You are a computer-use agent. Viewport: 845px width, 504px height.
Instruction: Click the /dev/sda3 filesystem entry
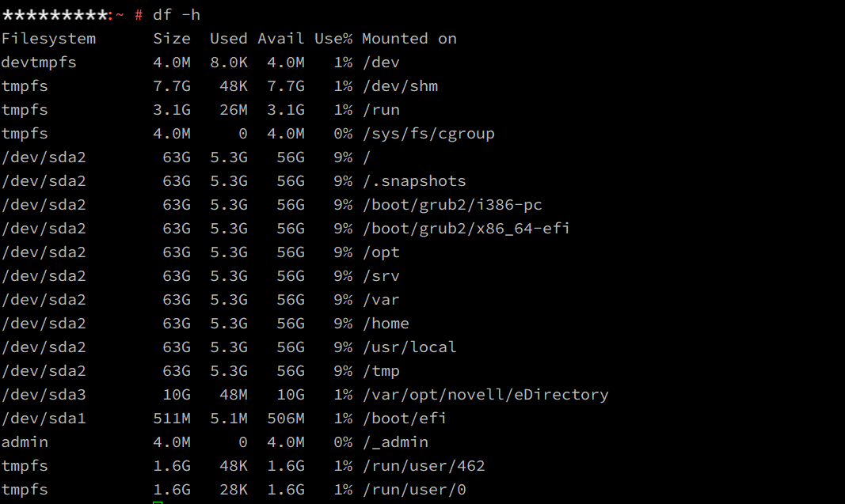click(x=44, y=395)
